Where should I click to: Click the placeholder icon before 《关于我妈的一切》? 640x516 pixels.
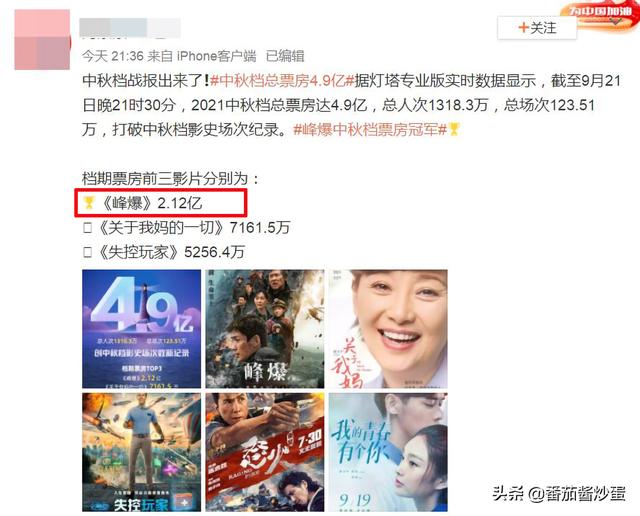(87, 227)
